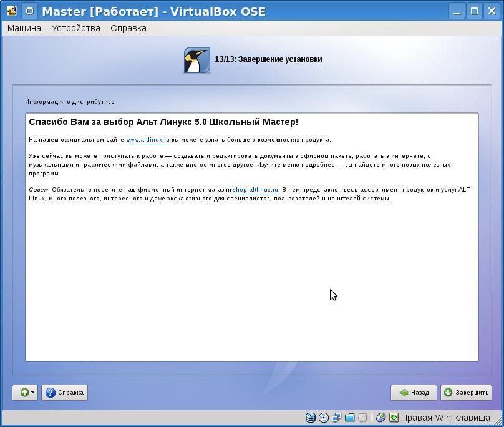The image size is (504, 427).
Task: Click the hard disk activity status icon
Action: pos(311,418)
